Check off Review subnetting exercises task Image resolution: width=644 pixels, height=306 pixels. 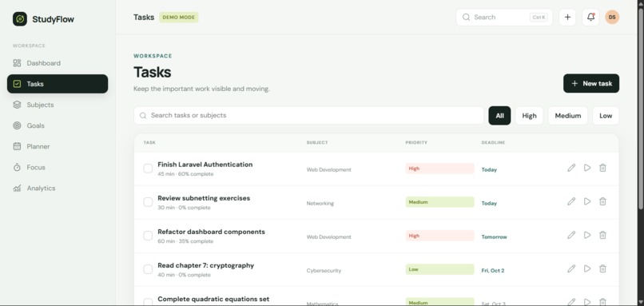click(148, 202)
